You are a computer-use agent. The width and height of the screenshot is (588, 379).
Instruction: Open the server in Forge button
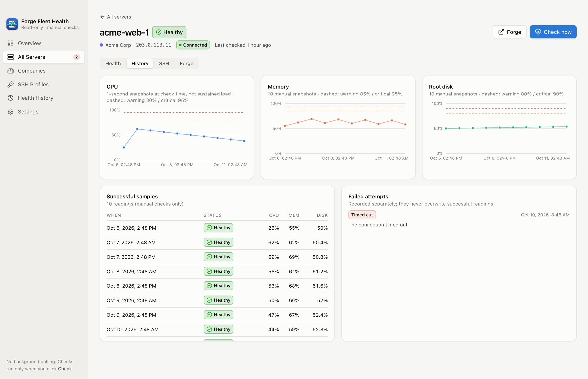click(x=510, y=32)
